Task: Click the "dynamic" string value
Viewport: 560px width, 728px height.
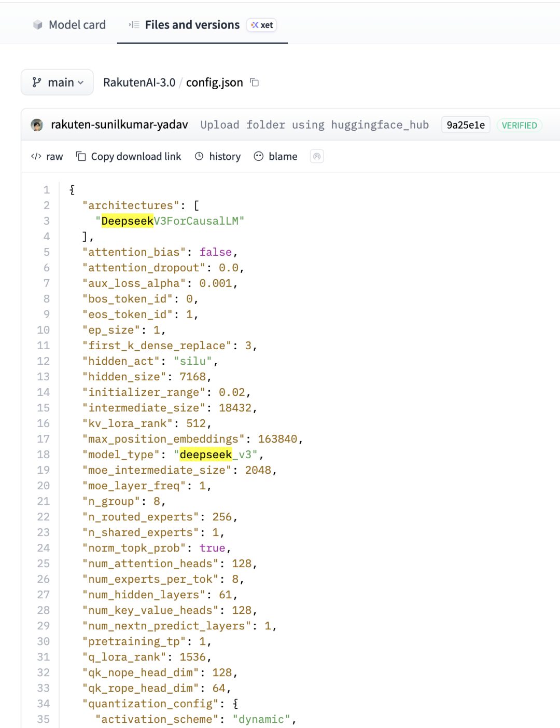Action: point(261,719)
